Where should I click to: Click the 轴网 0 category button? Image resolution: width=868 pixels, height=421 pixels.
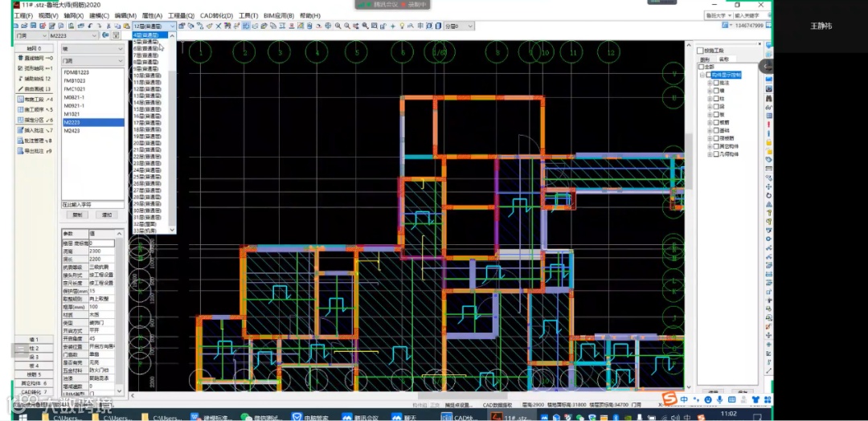33,49
